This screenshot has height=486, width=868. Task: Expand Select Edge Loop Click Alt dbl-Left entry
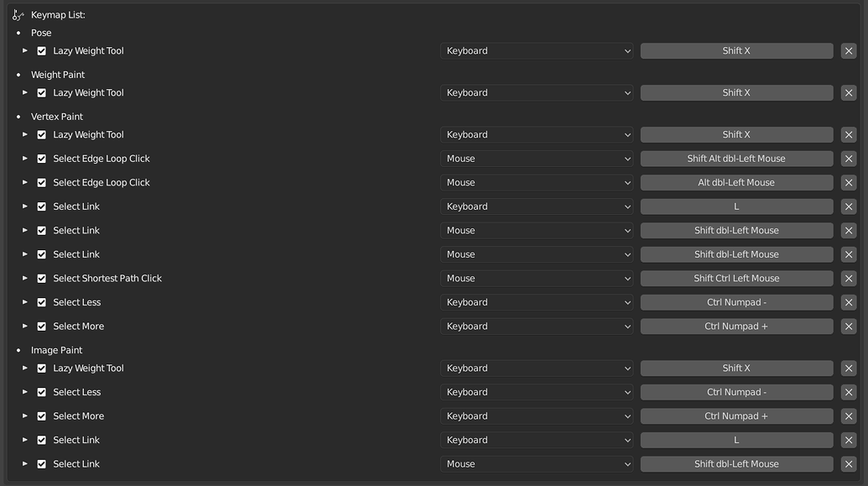[x=25, y=182]
